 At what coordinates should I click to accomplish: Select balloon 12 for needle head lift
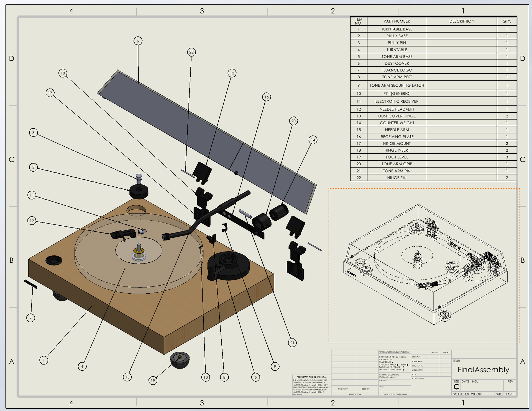pos(32,221)
